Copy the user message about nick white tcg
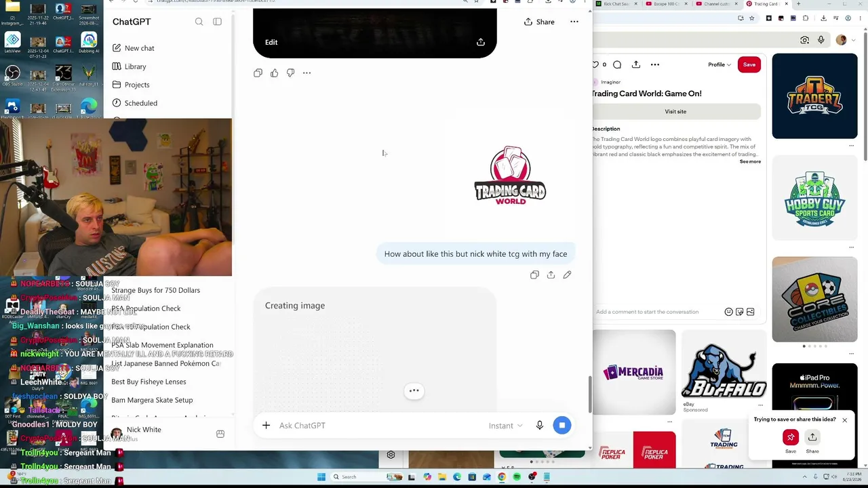Screen dimensions: 868x488 click(x=534, y=274)
